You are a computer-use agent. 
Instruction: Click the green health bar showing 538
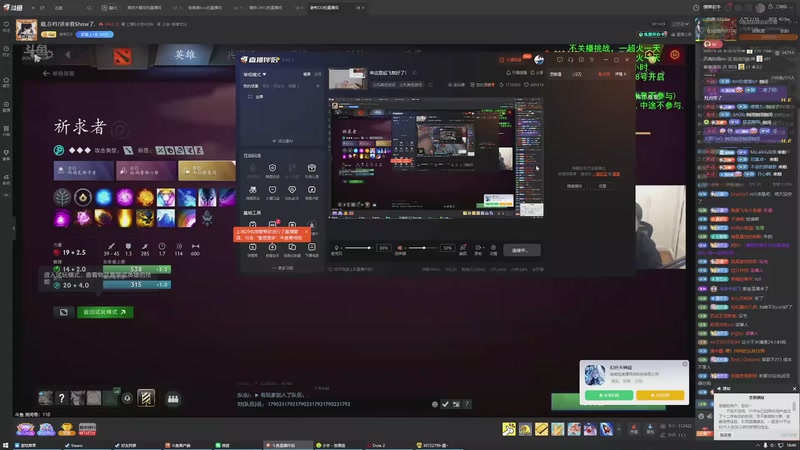137,269
